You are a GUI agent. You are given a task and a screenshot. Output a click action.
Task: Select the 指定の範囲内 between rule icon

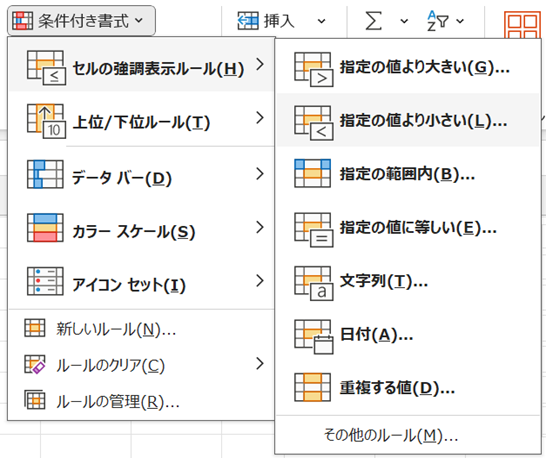click(312, 173)
